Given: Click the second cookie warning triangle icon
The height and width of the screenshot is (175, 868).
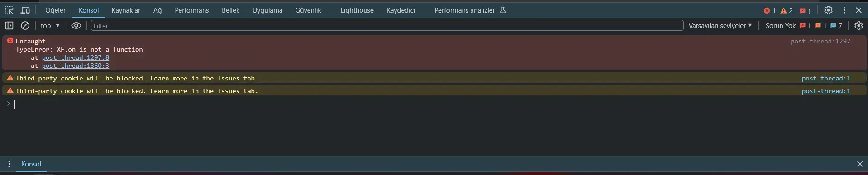Looking at the screenshot, I should point(10,90).
